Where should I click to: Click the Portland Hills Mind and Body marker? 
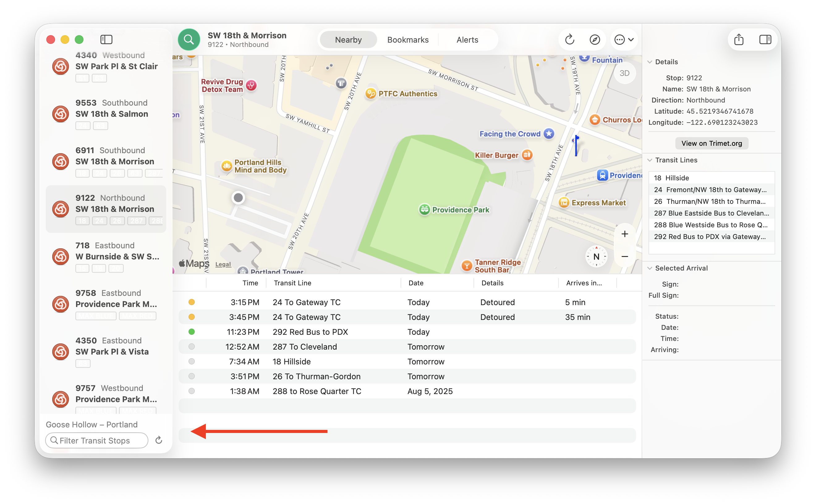227,166
